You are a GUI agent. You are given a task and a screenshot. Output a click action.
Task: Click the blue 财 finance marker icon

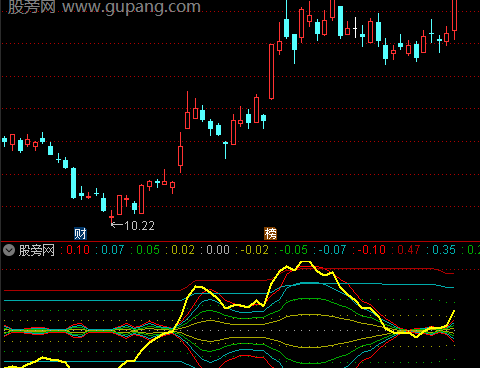coord(80,234)
